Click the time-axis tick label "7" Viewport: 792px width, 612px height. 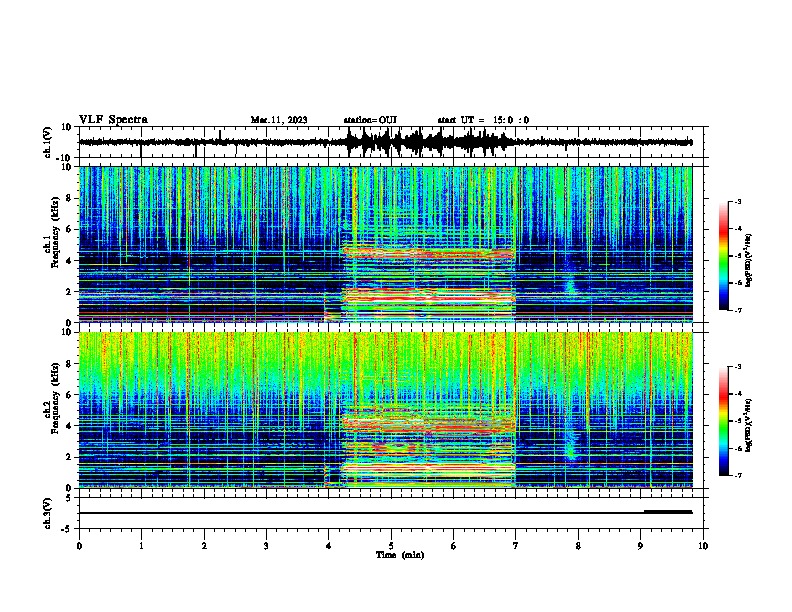[x=516, y=546]
